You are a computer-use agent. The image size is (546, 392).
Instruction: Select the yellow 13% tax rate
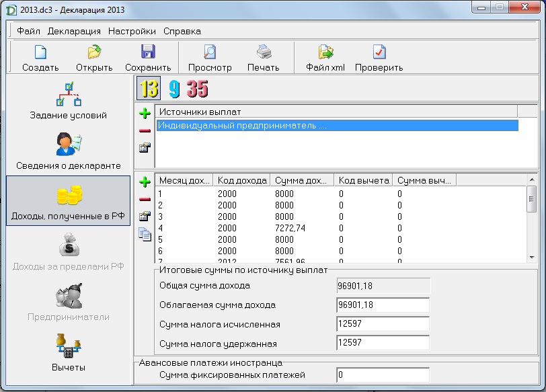tap(149, 89)
